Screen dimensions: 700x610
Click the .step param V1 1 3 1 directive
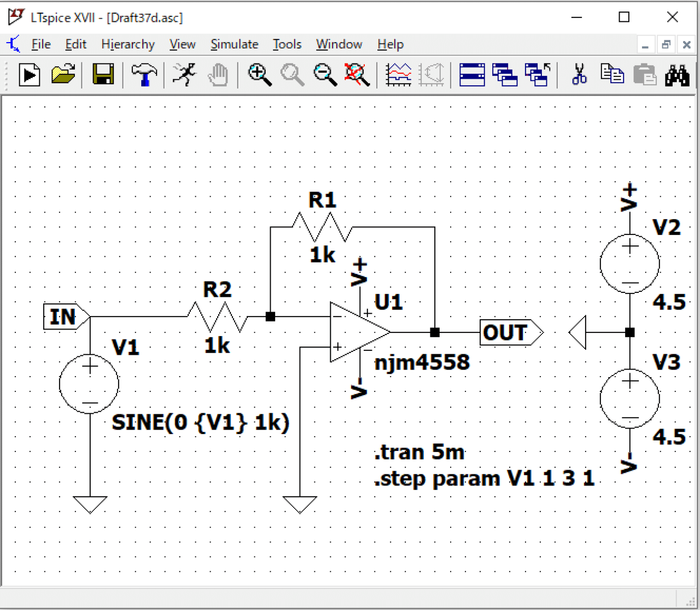pos(484,478)
